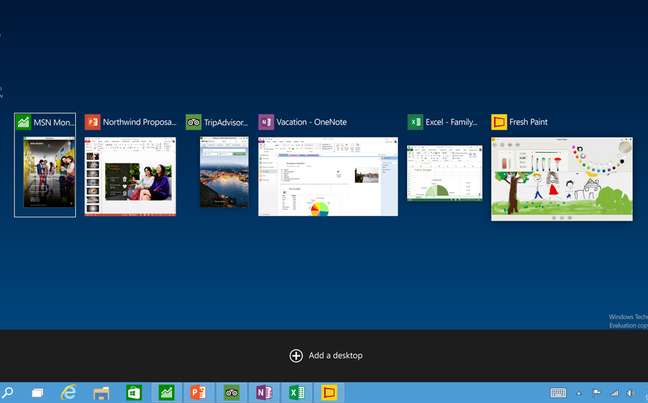
Task: Click the 'Northwind Proposa...' title text
Action: (139, 122)
